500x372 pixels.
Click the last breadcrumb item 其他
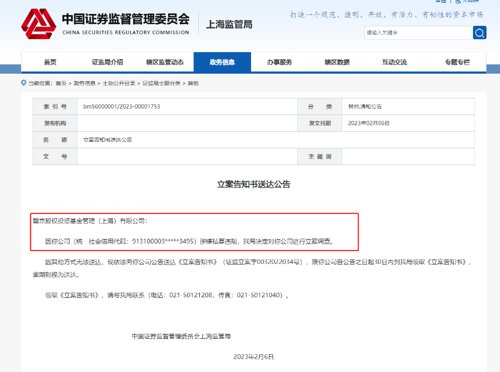(193, 83)
